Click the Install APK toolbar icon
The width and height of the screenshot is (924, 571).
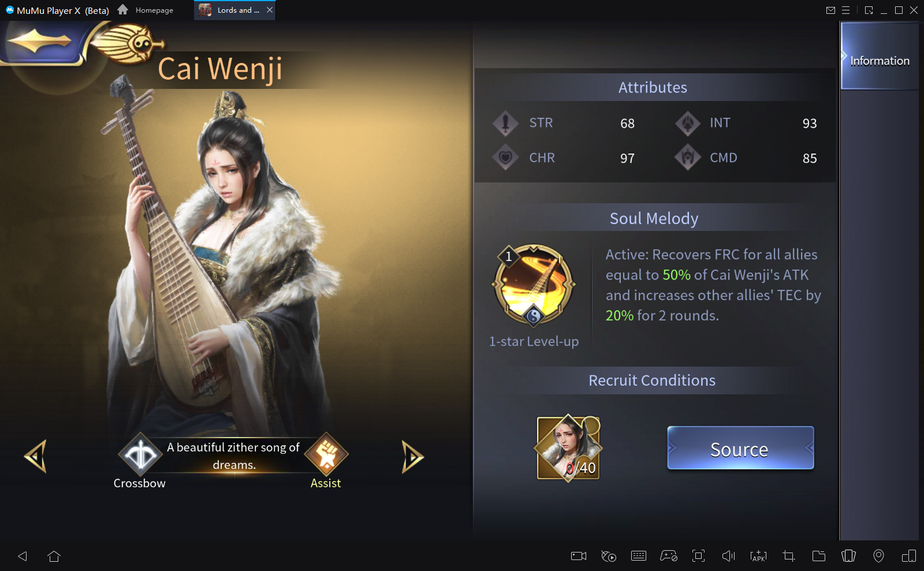[x=758, y=556]
